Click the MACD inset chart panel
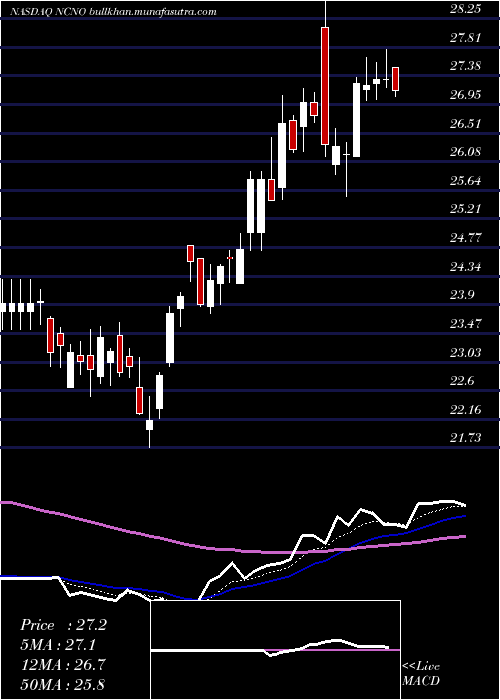 click(275, 650)
